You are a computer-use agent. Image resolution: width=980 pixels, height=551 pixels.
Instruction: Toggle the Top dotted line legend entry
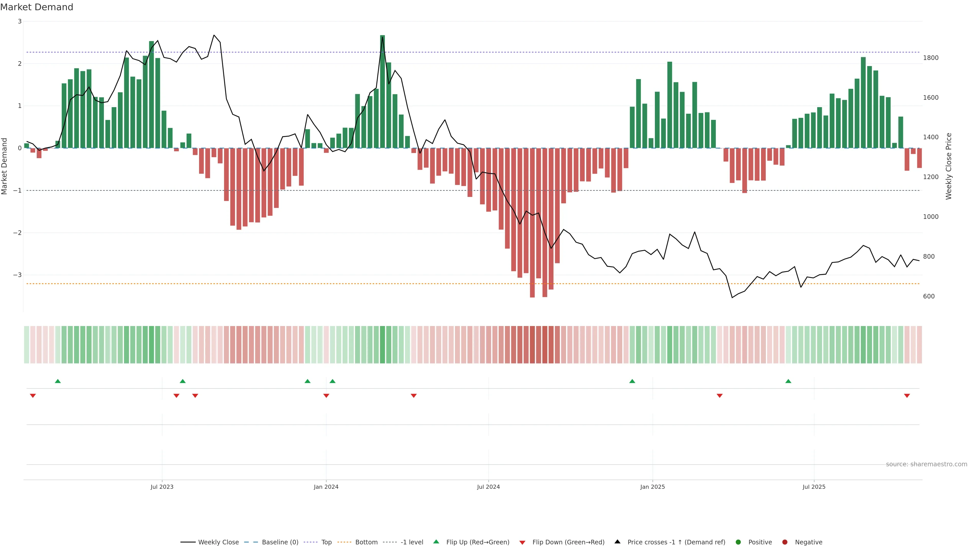coord(326,542)
